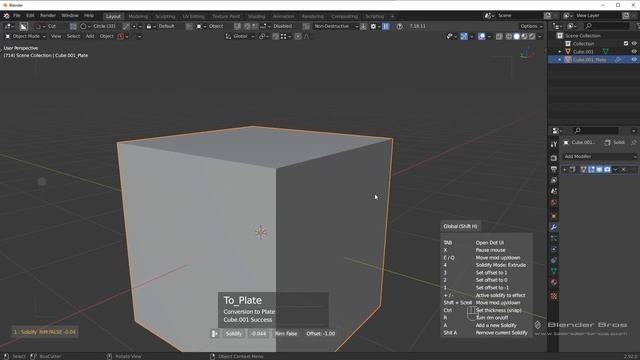The image size is (640, 360).
Task: Click the View Layer name field
Action: (x=597, y=16)
